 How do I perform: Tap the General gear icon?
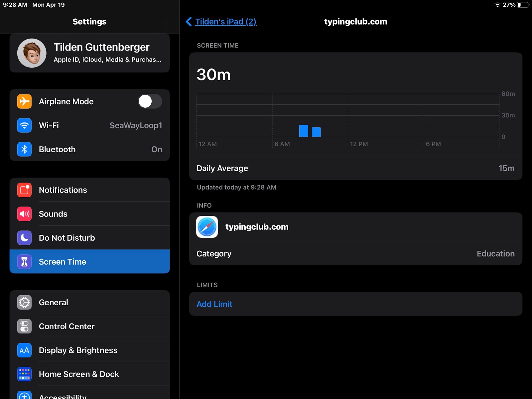click(x=24, y=302)
